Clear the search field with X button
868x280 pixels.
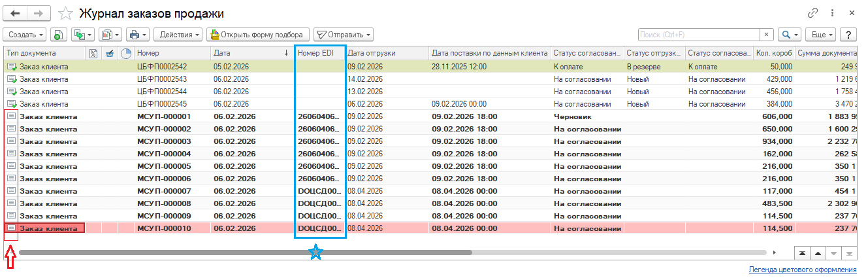(x=766, y=35)
